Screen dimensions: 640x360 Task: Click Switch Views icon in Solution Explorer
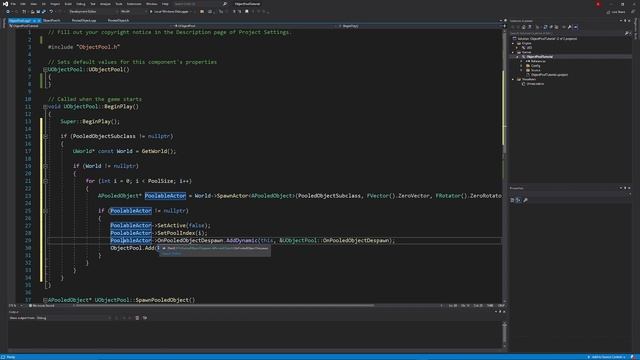pyautogui.click(x=530, y=27)
